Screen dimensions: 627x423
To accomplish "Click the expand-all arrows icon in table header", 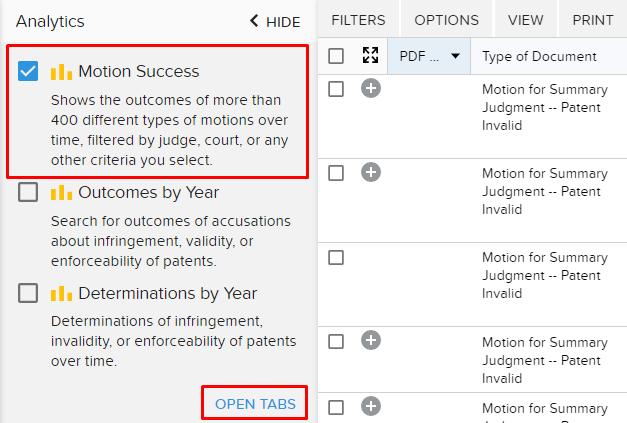I will tap(370, 55).
